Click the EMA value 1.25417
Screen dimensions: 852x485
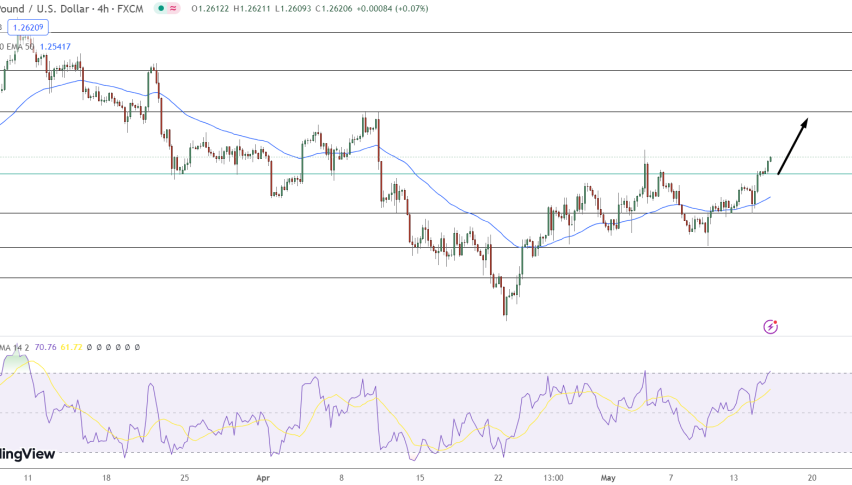(55, 46)
